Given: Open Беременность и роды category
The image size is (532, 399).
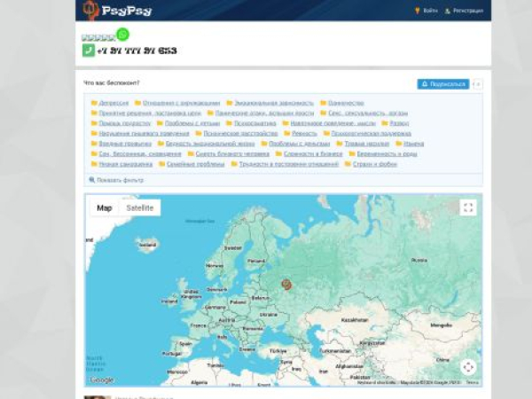Looking at the screenshot, I should [387, 153].
